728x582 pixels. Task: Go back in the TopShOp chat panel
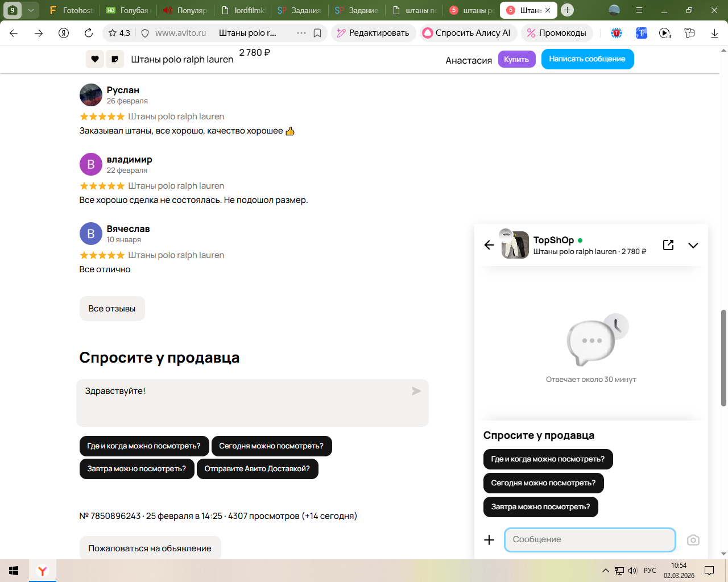click(x=489, y=245)
